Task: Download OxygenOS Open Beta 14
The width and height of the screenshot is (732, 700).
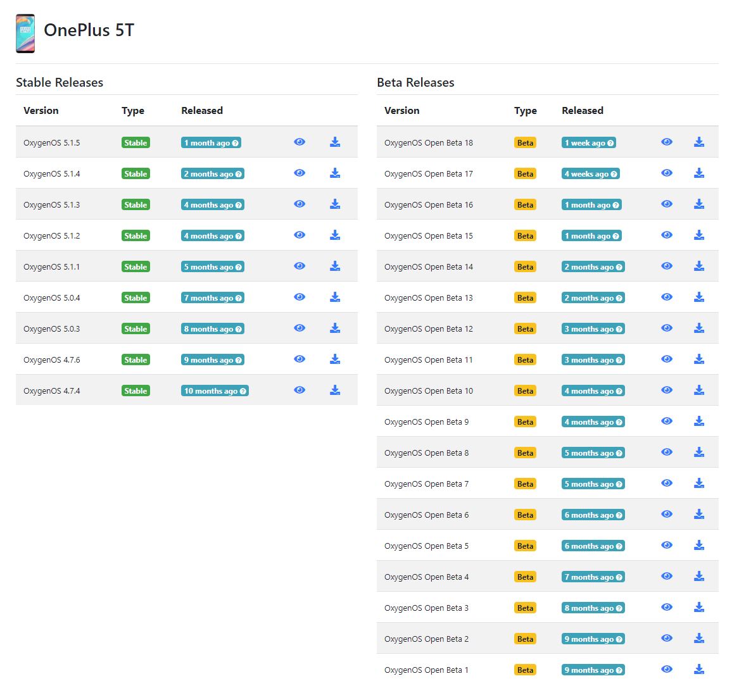Action: point(699,266)
